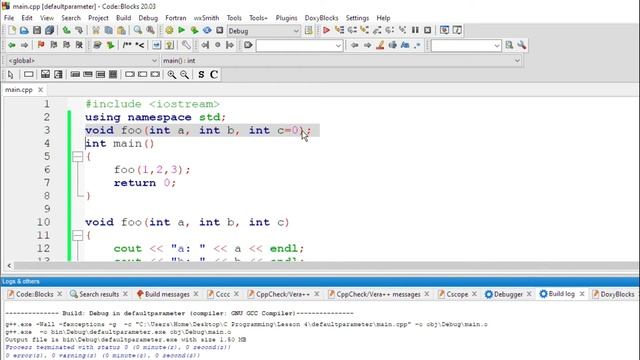Image resolution: width=640 pixels, height=360 pixels.
Task: Click the highlight marker pen icon
Action: click(380, 45)
